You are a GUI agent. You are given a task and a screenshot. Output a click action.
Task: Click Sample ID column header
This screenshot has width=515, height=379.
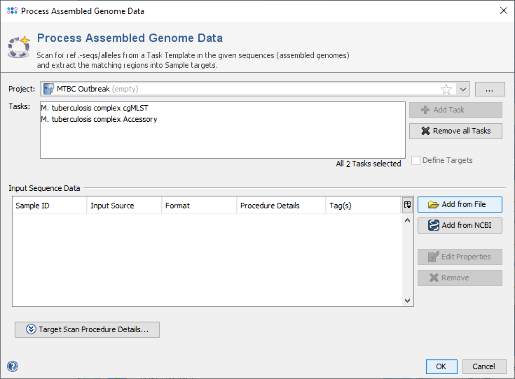click(x=50, y=206)
